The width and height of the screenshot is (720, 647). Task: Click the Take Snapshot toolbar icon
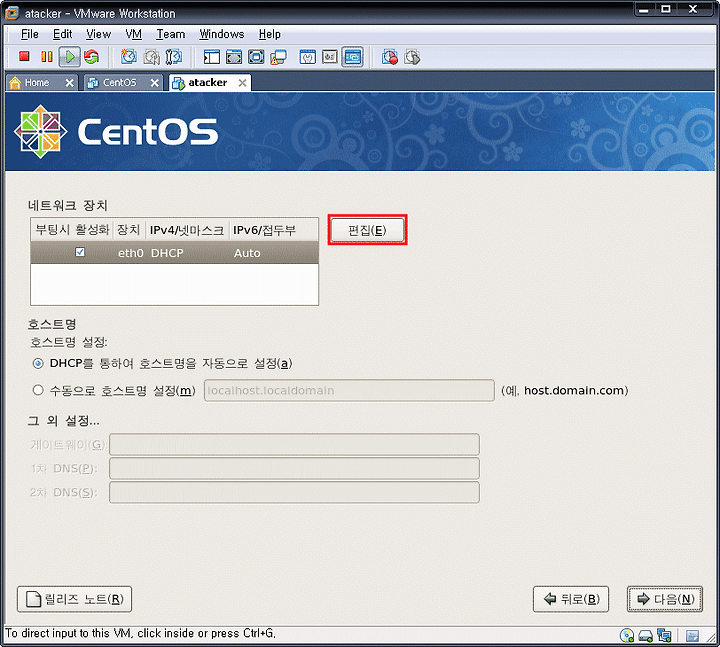[x=129, y=57]
